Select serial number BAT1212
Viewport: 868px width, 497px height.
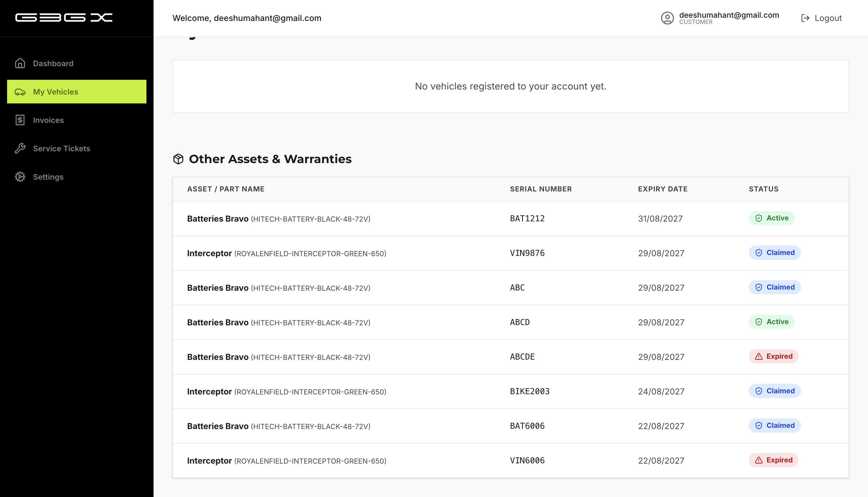click(x=527, y=218)
